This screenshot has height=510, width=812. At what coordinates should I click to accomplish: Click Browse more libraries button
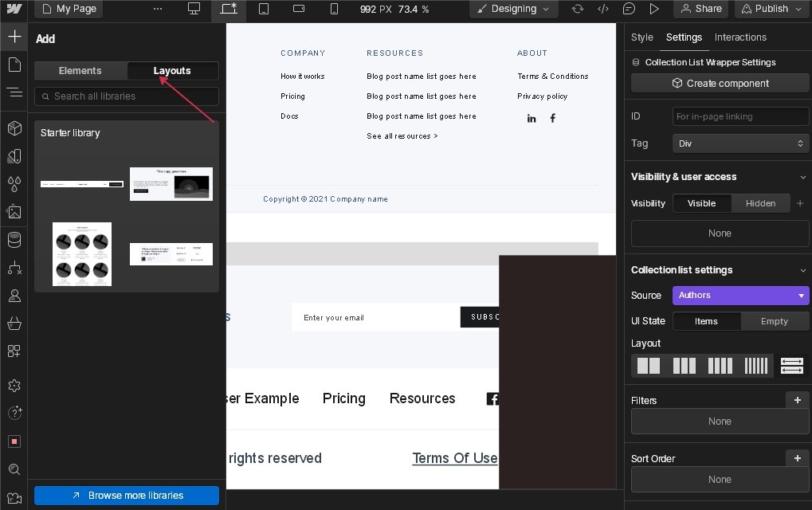[x=127, y=496]
